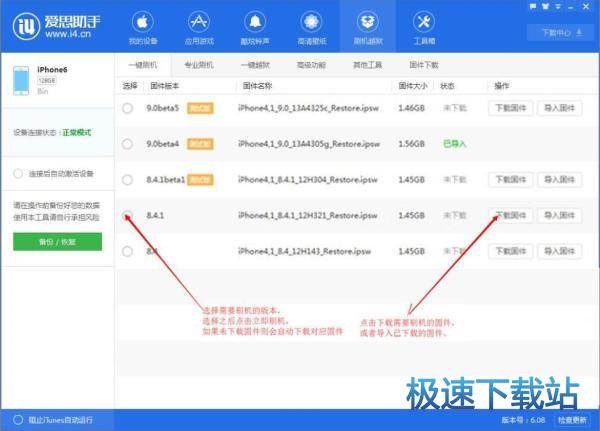Click 下载固件 for 9.0beta5 row
This screenshot has width=600, height=431.
(x=511, y=108)
